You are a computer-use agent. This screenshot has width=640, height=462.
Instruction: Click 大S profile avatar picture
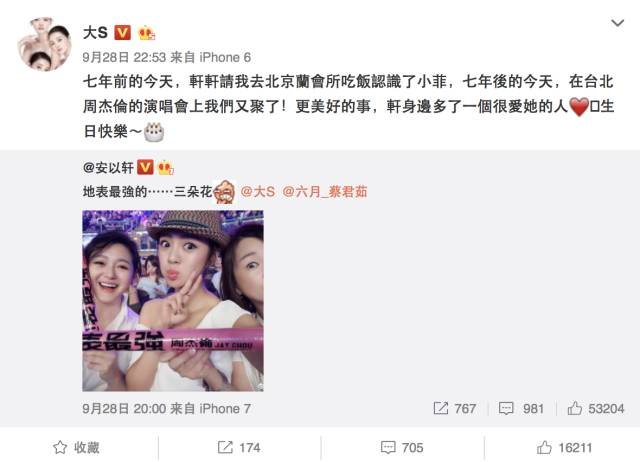[44, 44]
